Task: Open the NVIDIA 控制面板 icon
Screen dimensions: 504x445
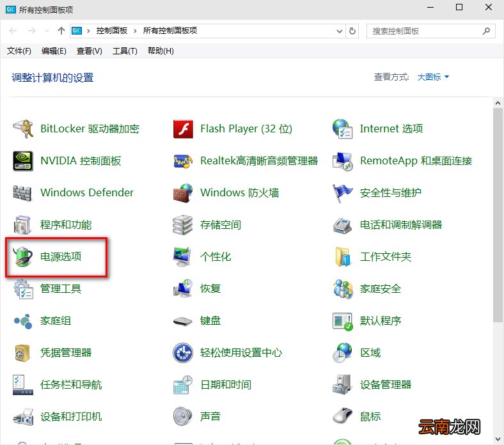Action: coord(23,160)
